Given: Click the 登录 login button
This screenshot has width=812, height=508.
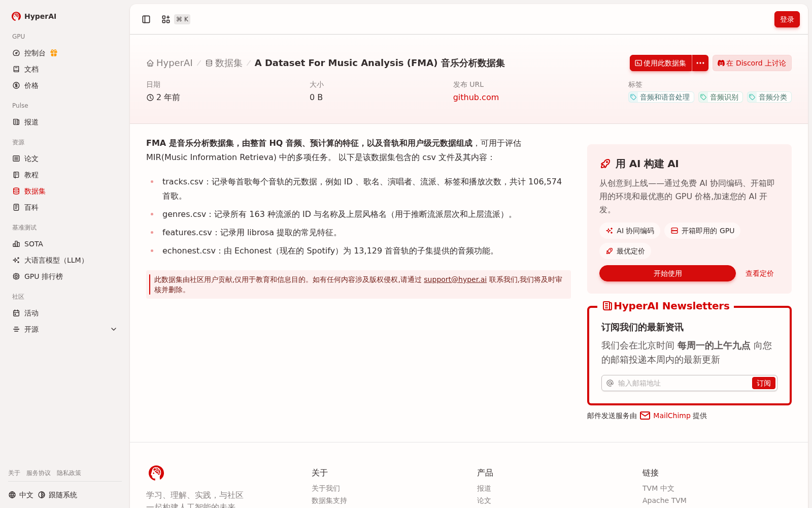Looking at the screenshot, I should 787,19.
